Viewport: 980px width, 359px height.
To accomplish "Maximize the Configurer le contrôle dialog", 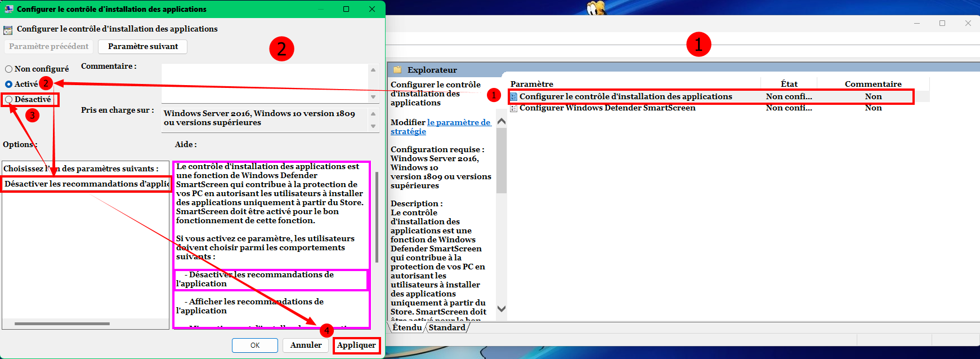I will coord(346,9).
